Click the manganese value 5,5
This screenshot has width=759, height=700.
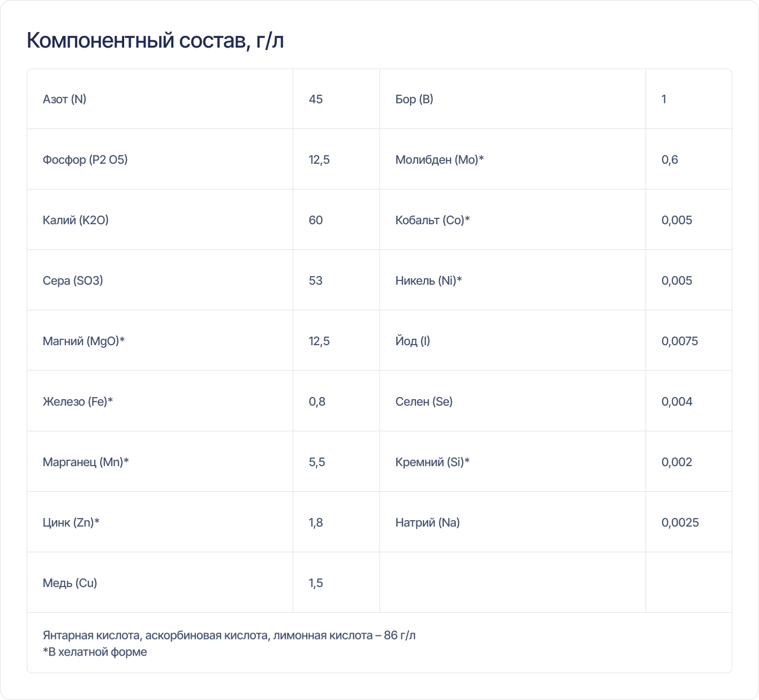click(x=336, y=462)
